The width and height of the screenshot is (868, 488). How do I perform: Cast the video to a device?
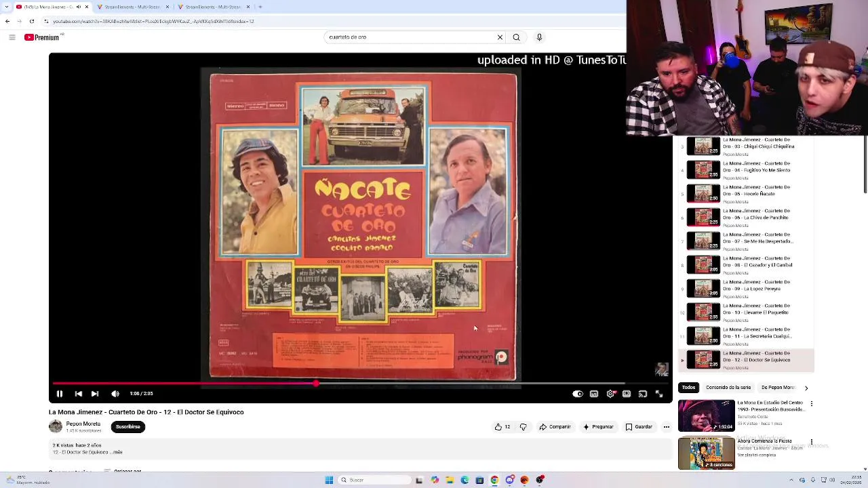[643, 394]
